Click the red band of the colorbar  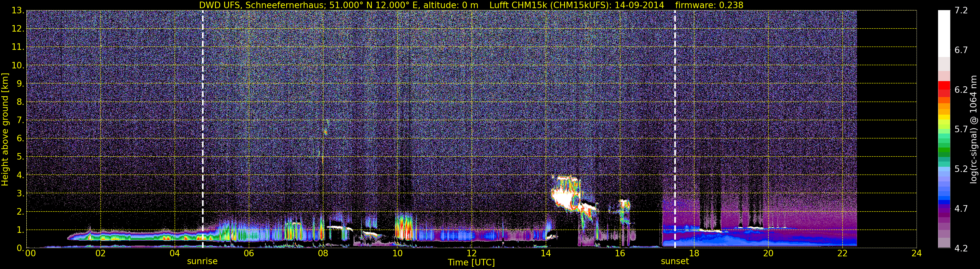944,89
